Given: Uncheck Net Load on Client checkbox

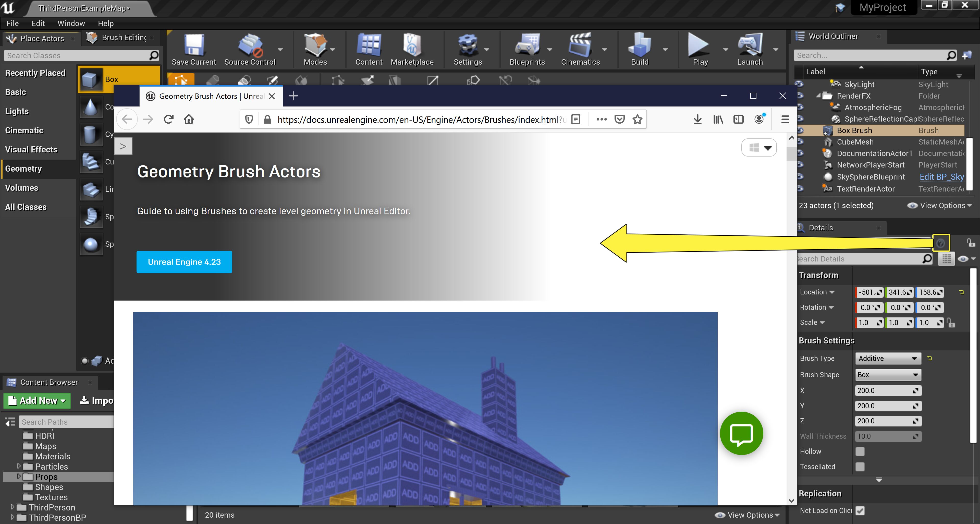Looking at the screenshot, I should 860,510.
